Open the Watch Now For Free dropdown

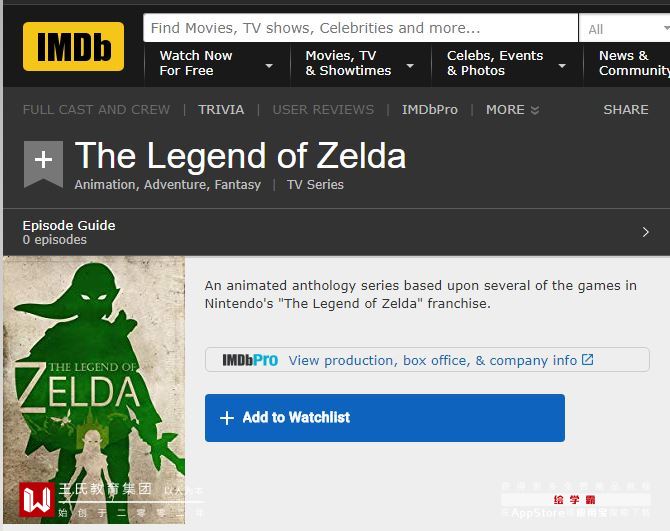(215, 63)
